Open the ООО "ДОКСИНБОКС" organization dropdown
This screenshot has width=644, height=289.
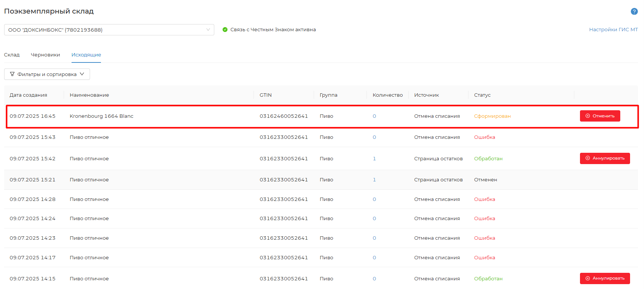click(x=109, y=30)
